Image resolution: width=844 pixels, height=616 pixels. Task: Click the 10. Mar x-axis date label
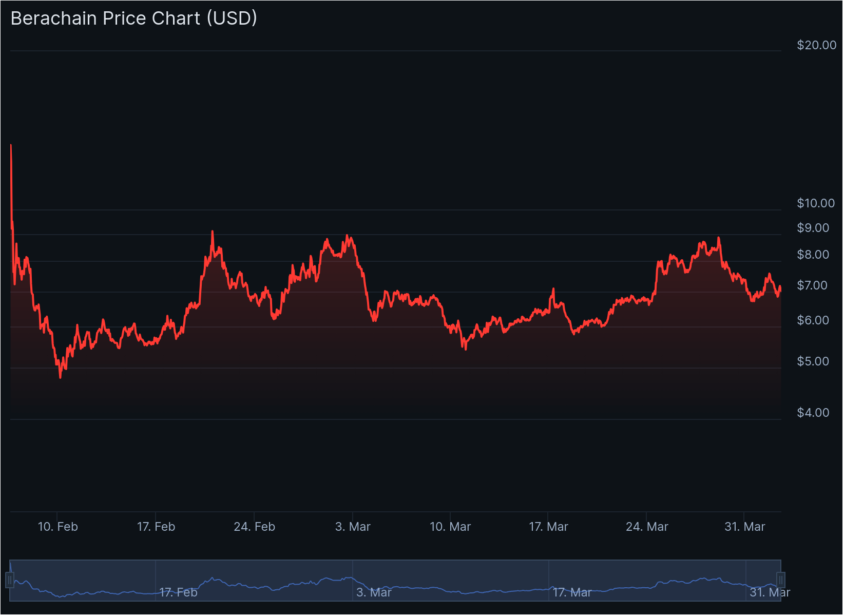tap(450, 527)
